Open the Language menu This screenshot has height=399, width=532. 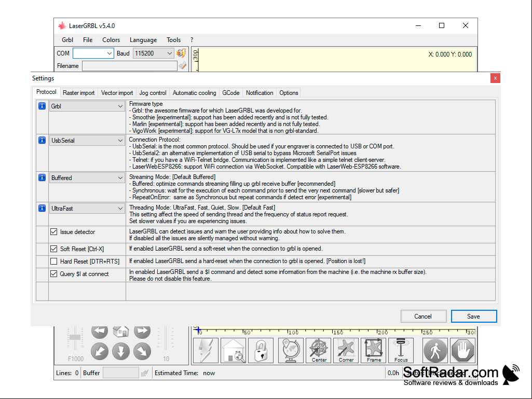pyautogui.click(x=143, y=40)
